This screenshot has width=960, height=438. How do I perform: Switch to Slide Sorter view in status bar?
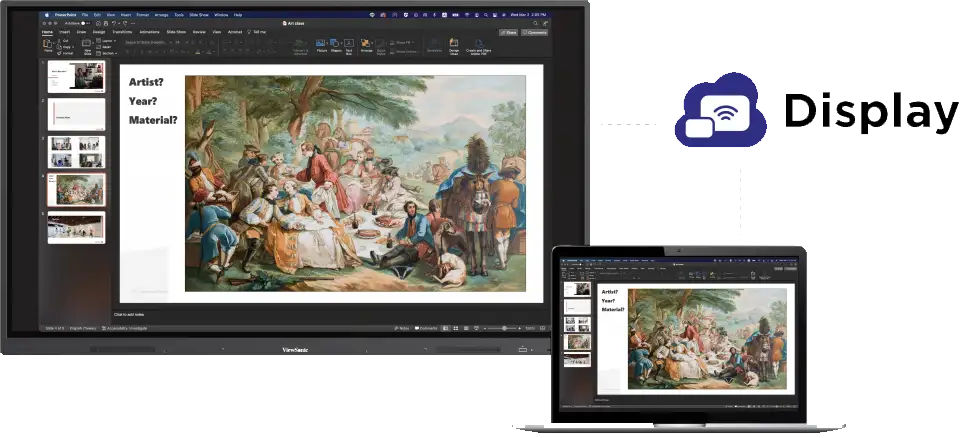[x=457, y=328]
